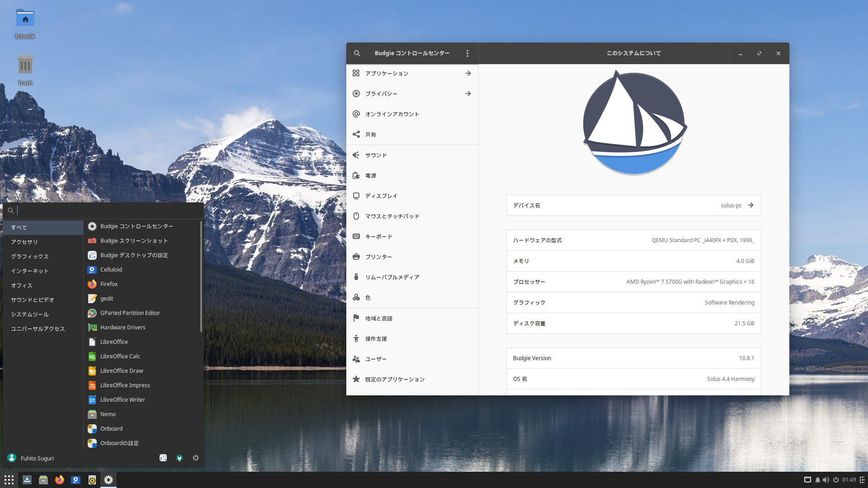This screenshot has width=868, height=488.
Task: Launch Budgie スクリーンショット application
Action: tap(134, 240)
